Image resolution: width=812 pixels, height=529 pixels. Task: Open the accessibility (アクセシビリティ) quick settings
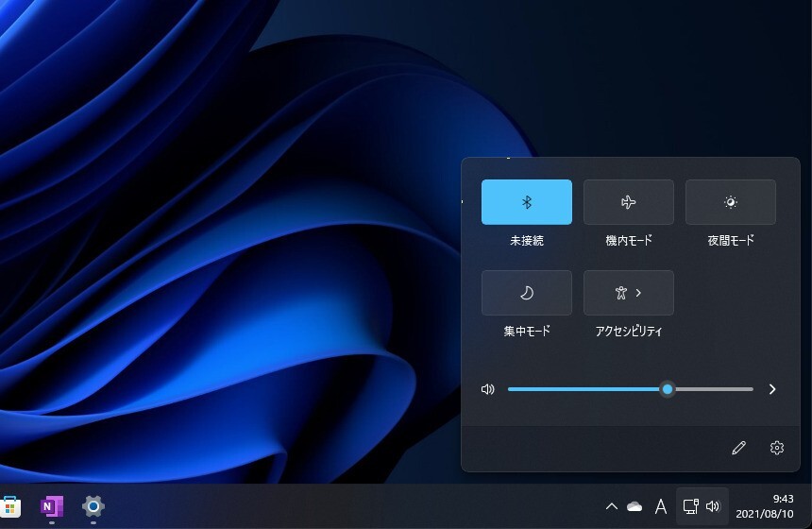629,293
